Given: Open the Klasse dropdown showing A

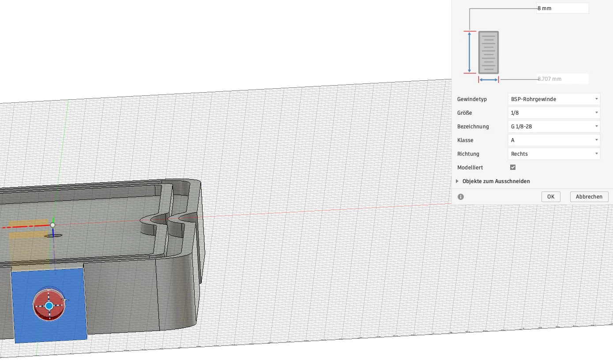Looking at the screenshot, I should pos(554,140).
